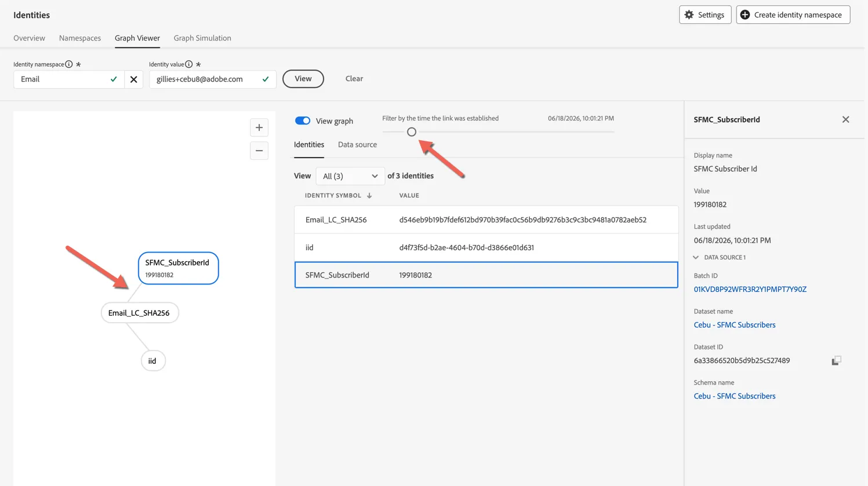Open the Identity namespace Email combo box

tap(69, 79)
